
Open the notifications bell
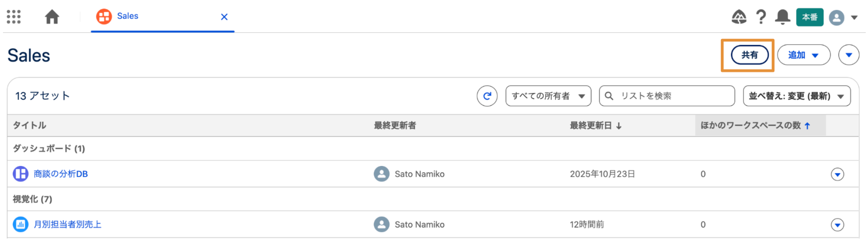[x=782, y=17]
